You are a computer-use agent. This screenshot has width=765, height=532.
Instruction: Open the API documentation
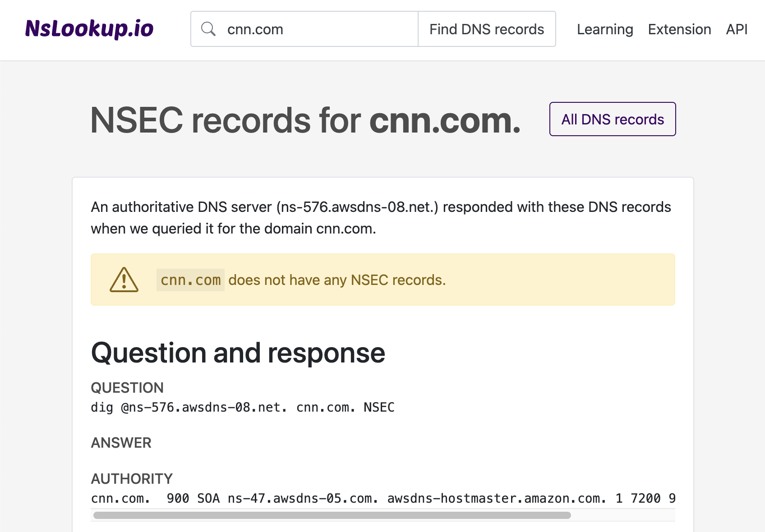coord(736,29)
